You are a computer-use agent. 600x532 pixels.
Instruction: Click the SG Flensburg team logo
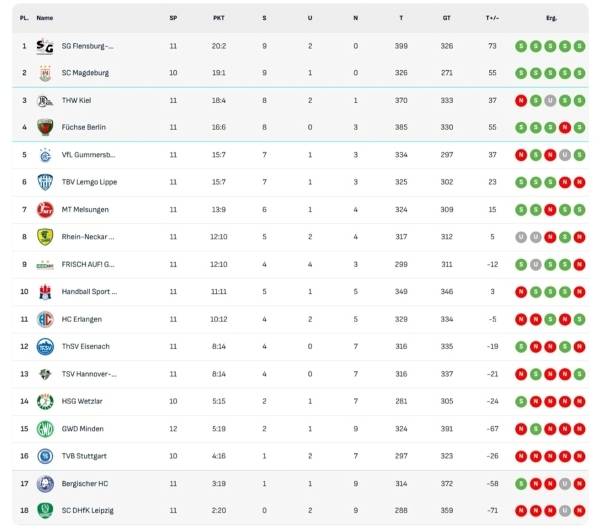point(44,46)
